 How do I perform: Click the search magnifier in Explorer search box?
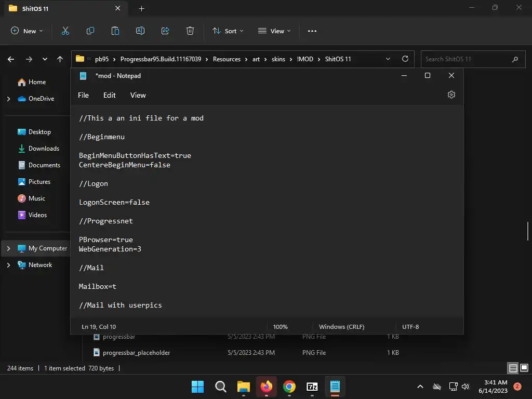[515, 59]
